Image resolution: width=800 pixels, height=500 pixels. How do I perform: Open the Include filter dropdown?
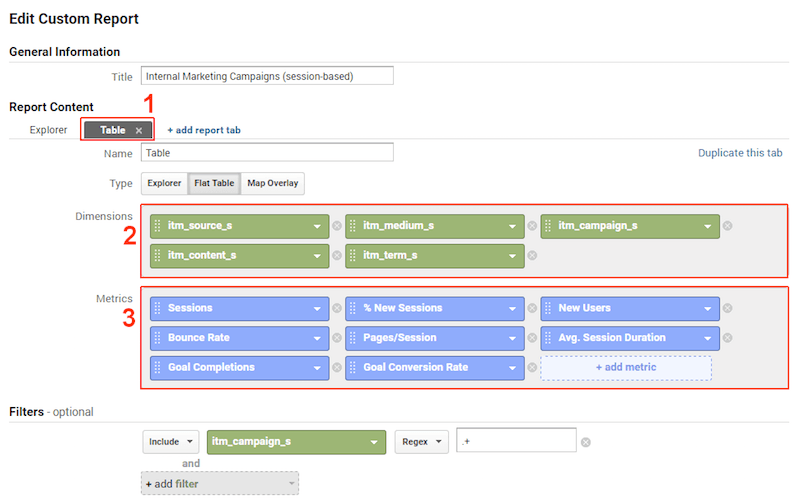171,442
